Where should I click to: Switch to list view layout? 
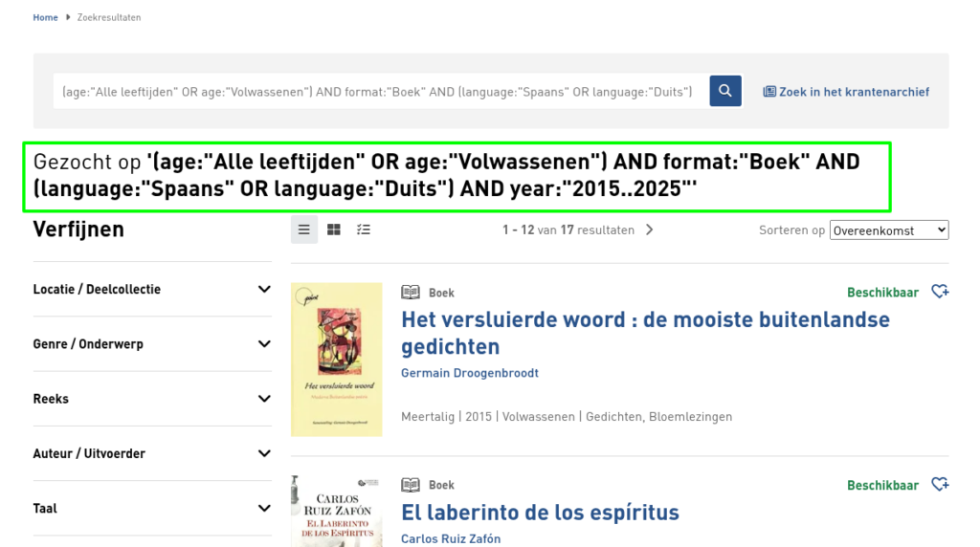tap(304, 230)
